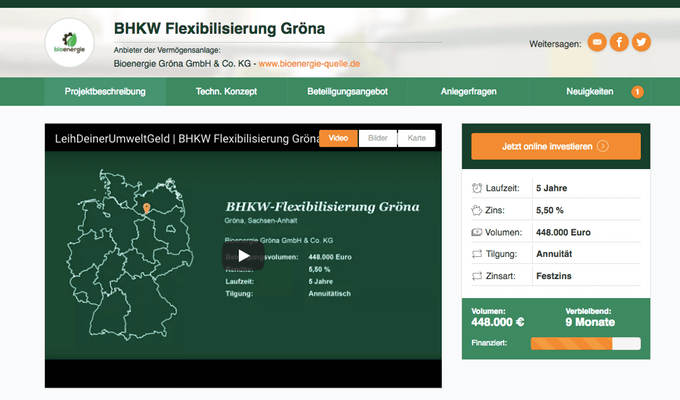Image resolution: width=680 pixels, height=400 pixels.
Task: Share the project on Facebook
Action: click(x=619, y=42)
